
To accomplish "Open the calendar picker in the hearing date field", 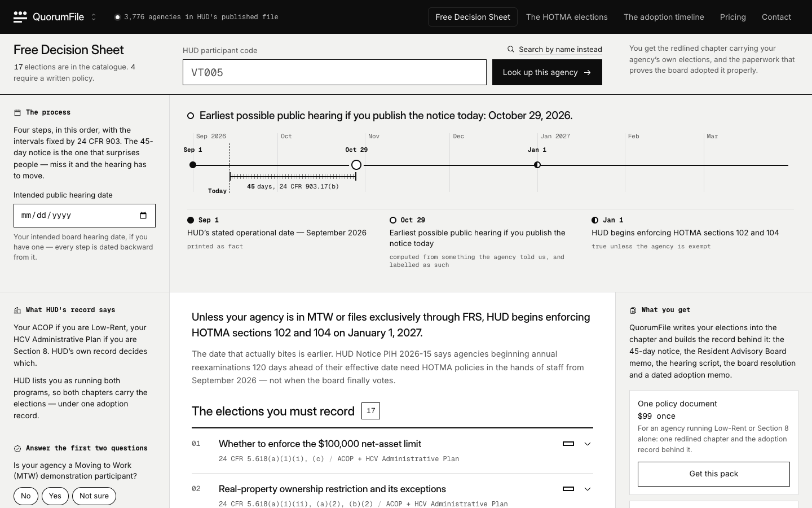I will 143,215.
